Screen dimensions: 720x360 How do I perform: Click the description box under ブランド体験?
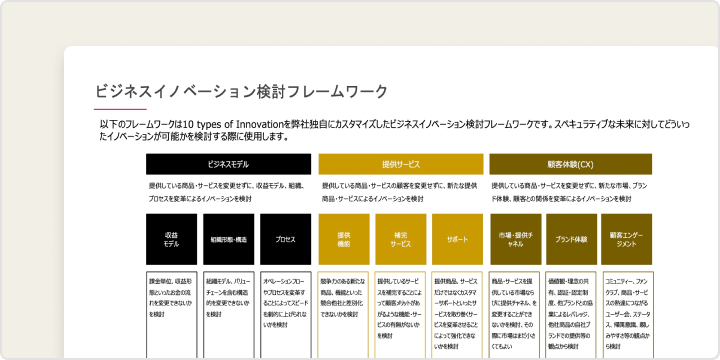[571, 315]
